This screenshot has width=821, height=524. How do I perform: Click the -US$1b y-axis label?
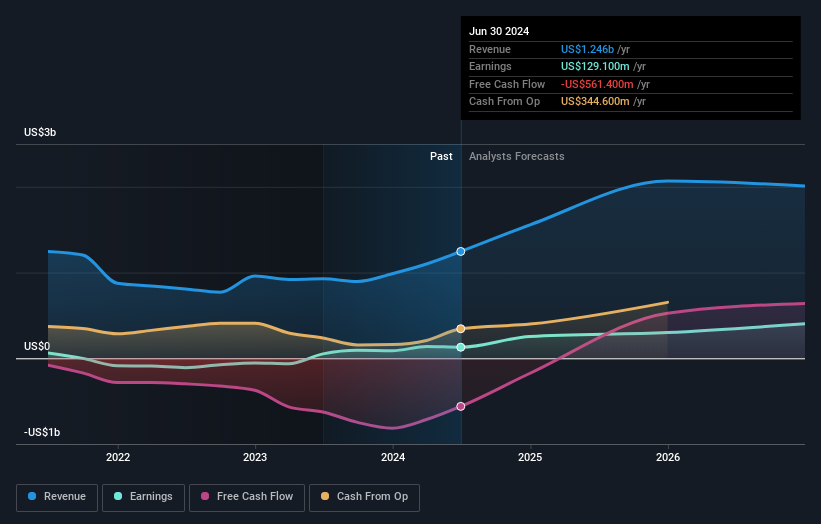pyautogui.click(x=42, y=432)
